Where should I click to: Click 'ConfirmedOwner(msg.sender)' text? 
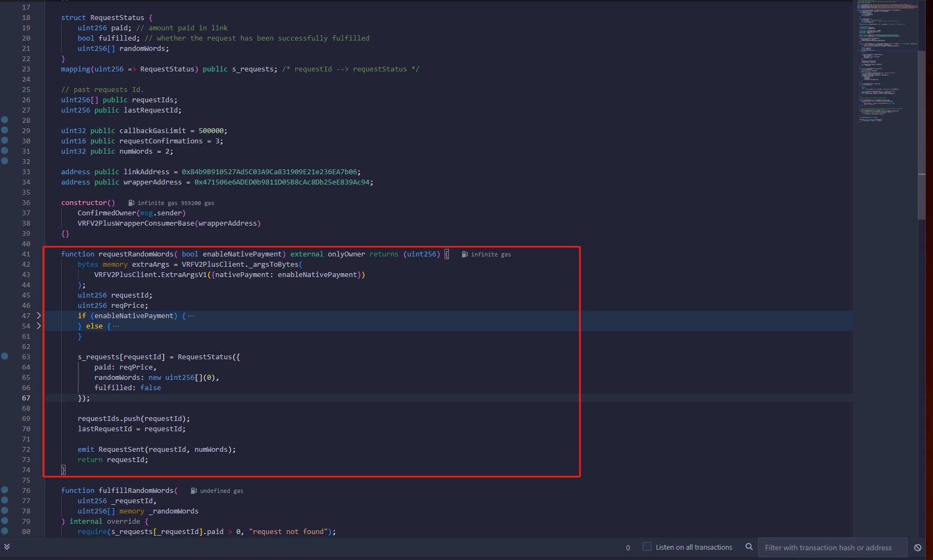(x=132, y=213)
